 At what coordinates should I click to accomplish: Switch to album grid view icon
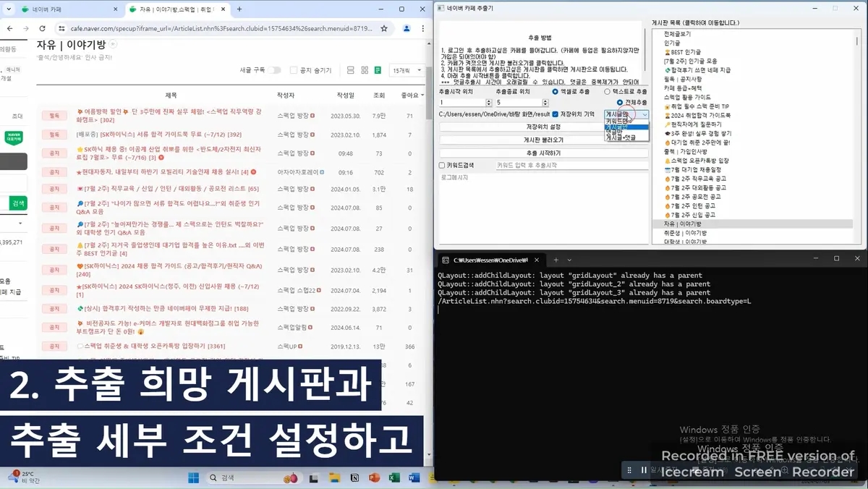click(x=365, y=70)
